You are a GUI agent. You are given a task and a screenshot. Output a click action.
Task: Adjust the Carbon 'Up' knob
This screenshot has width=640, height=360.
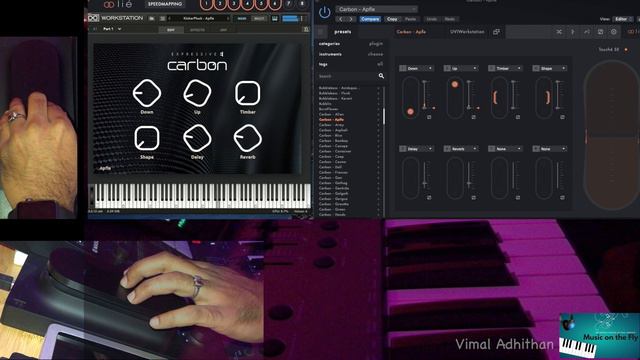(197, 93)
